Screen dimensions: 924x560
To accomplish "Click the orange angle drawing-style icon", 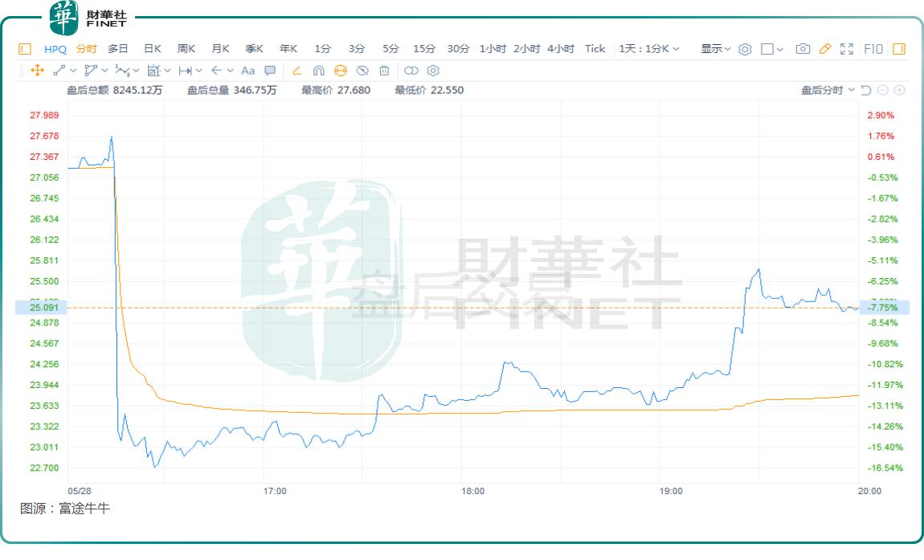I will 297,71.
